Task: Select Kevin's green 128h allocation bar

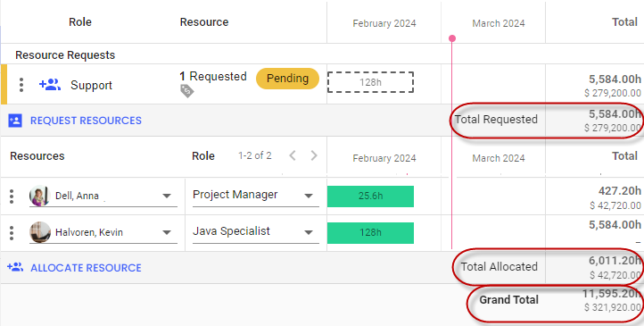Action: pyautogui.click(x=370, y=233)
